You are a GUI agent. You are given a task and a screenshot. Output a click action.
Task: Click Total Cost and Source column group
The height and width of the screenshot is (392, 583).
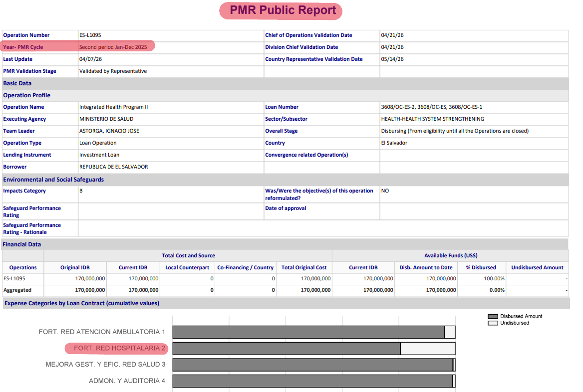(189, 256)
